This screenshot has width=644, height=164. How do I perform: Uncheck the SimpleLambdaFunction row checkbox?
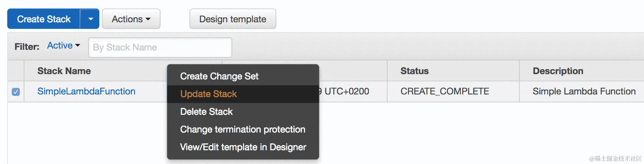coord(16,92)
